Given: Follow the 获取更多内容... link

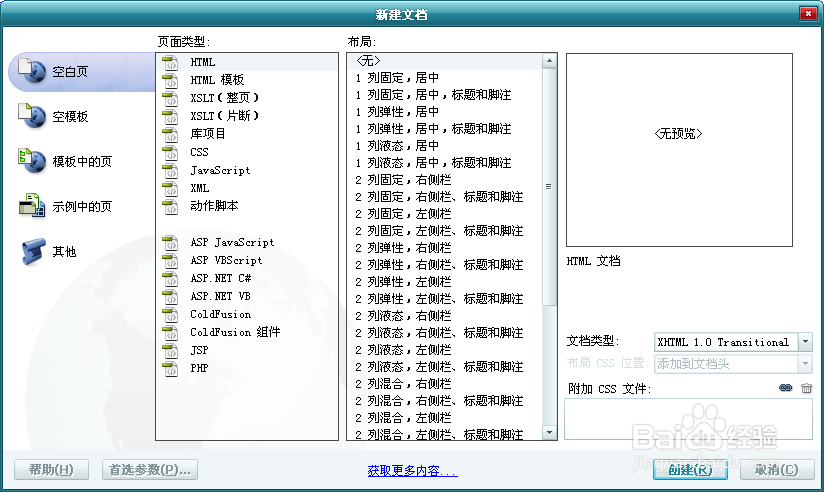Looking at the screenshot, I should point(413,470).
